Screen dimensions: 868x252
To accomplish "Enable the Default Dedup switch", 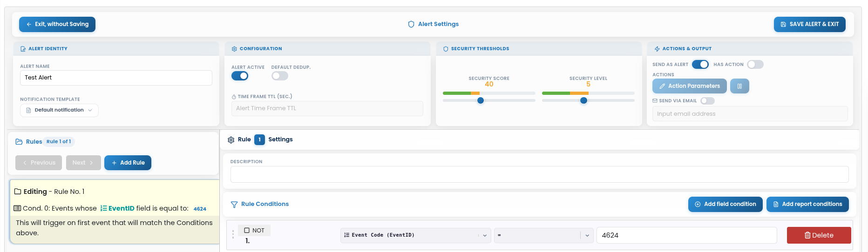I will tap(280, 76).
